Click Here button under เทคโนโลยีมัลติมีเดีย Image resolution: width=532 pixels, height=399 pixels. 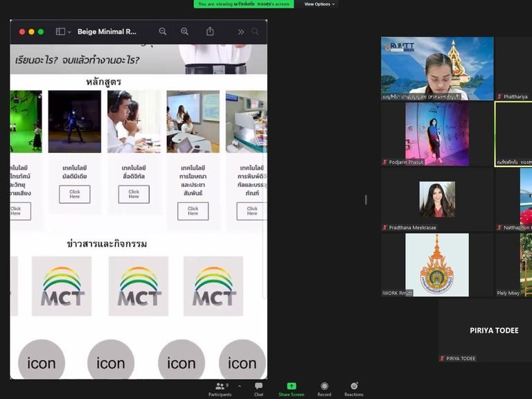75,194
